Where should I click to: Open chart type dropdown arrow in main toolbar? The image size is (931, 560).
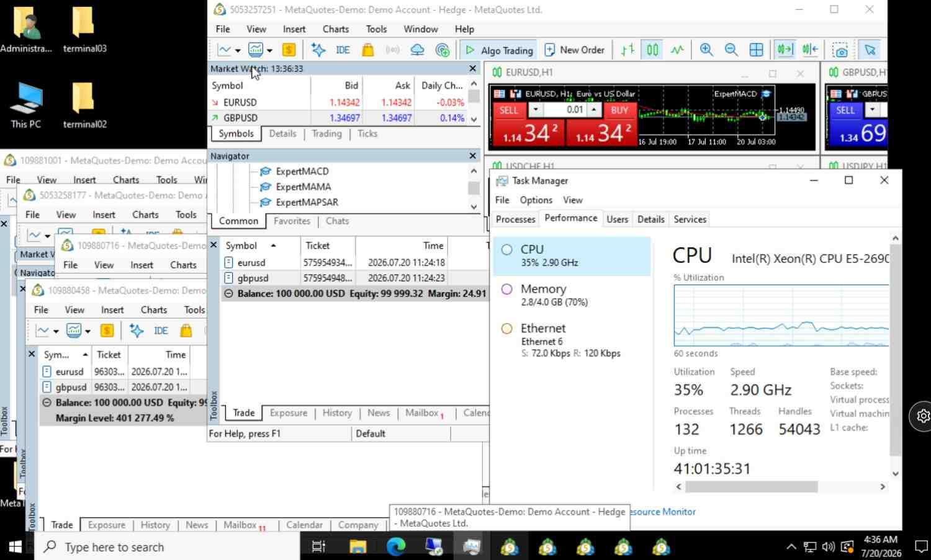coord(238,51)
